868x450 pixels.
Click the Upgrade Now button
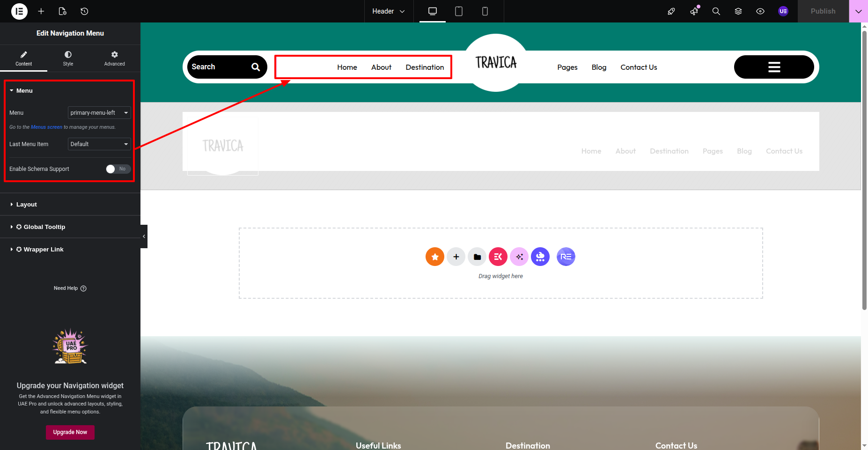[70, 432]
